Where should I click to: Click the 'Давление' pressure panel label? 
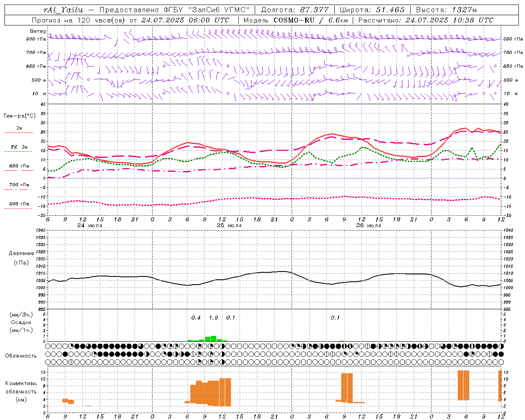coord(21,253)
